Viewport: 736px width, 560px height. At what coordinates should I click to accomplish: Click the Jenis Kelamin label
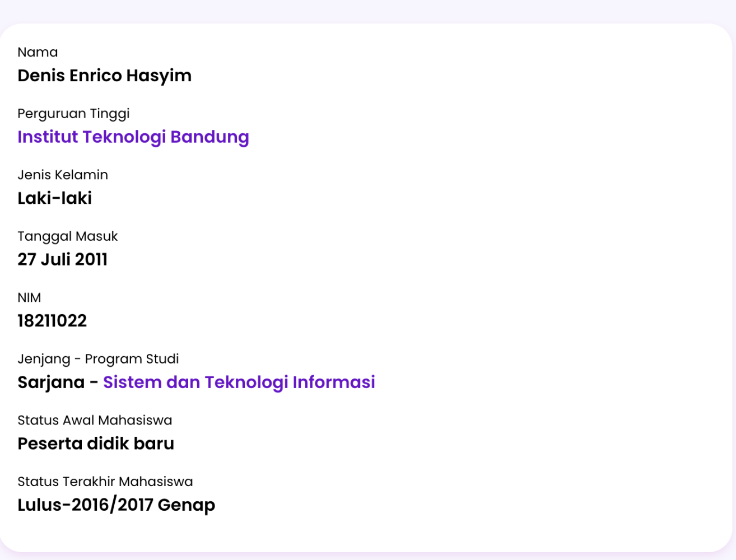click(x=63, y=175)
